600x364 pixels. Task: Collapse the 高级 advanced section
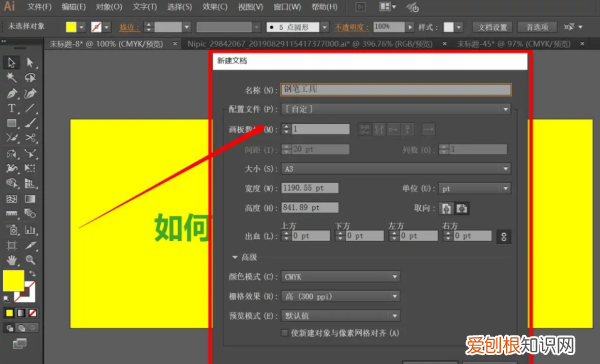pos(235,257)
